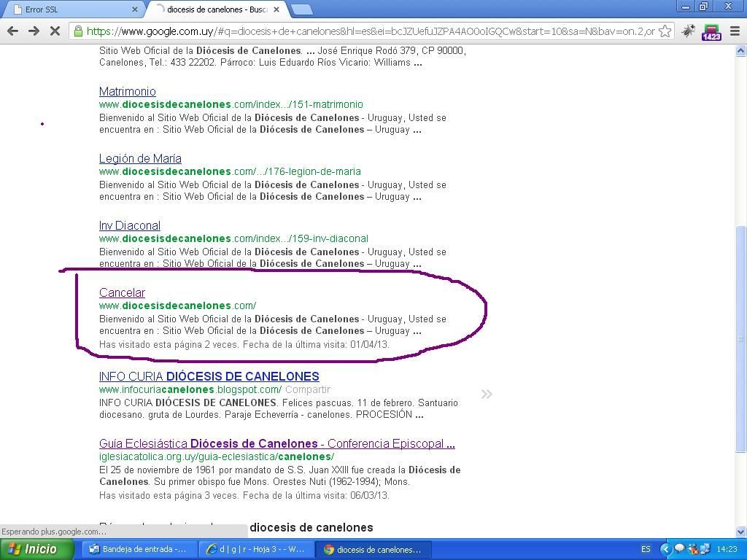Click the scrollbar up arrow
Image resolution: width=747 pixels, height=560 pixels.
point(741,50)
